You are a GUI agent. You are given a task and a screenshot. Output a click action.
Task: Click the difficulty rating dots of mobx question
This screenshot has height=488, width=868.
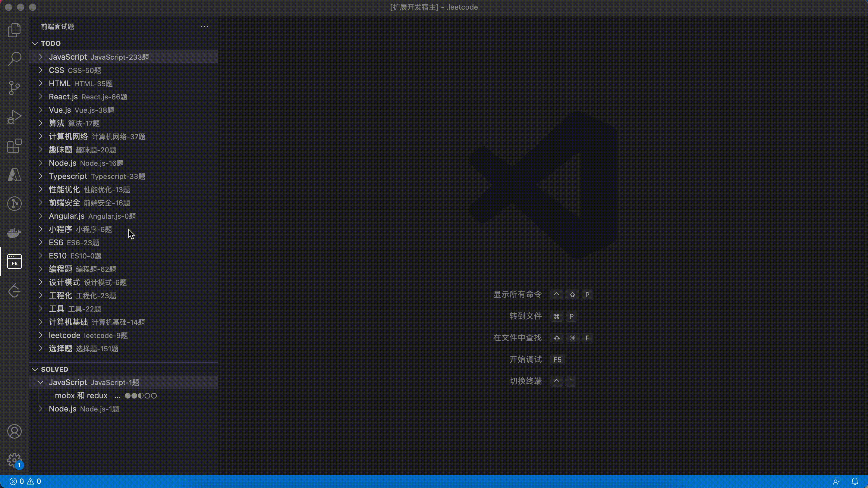[140, 396]
